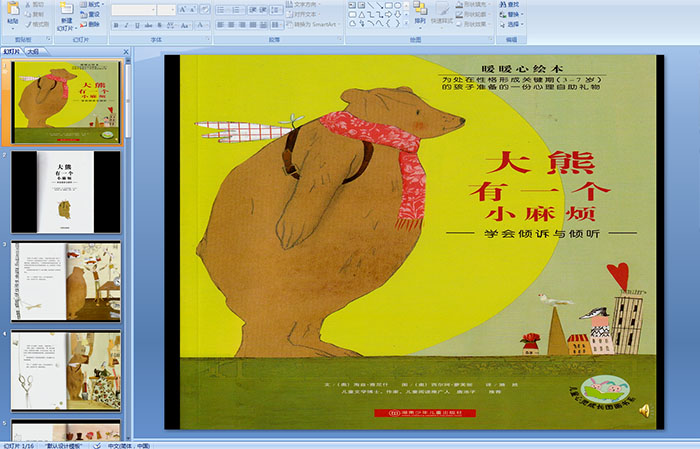700x449 pixels.
Task: Select slide 4 thumbnail
Action: [x=66, y=370]
